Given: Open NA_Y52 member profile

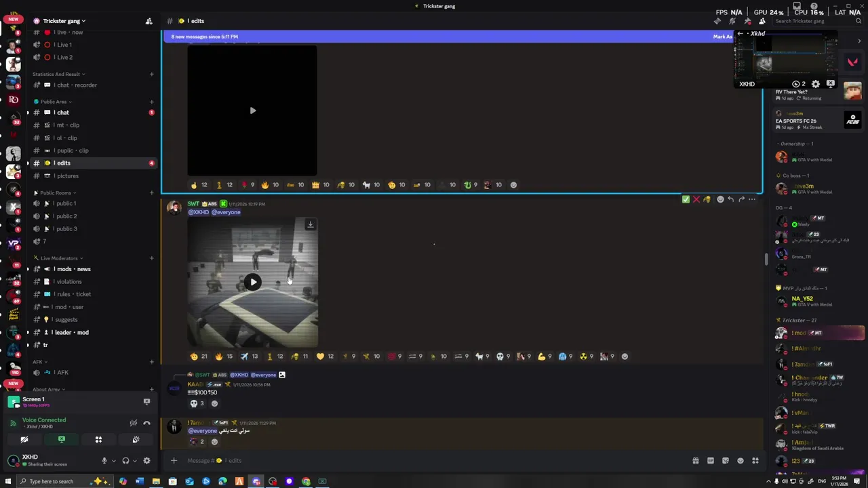Looking at the screenshot, I should pos(820,301).
